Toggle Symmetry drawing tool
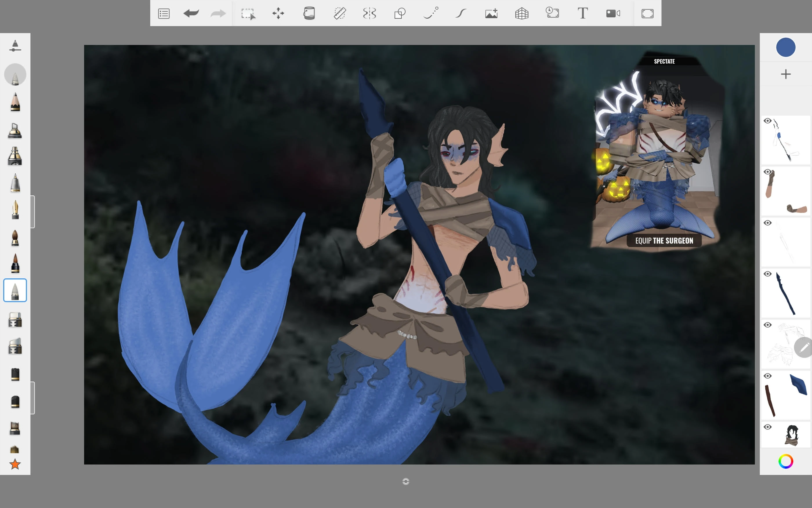This screenshot has height=508, width=812. click(x=369, y=13)
